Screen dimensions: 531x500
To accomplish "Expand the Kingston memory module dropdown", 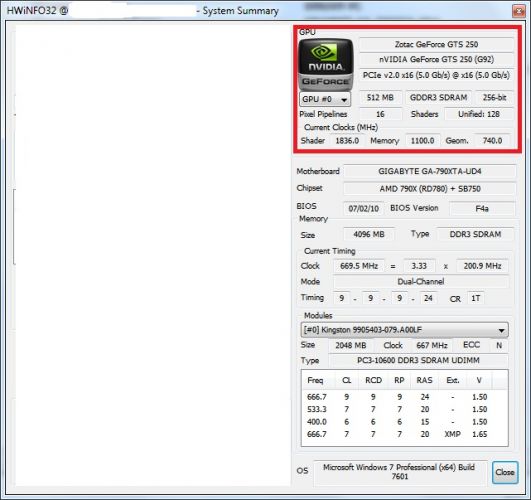I will coord(404,330).
